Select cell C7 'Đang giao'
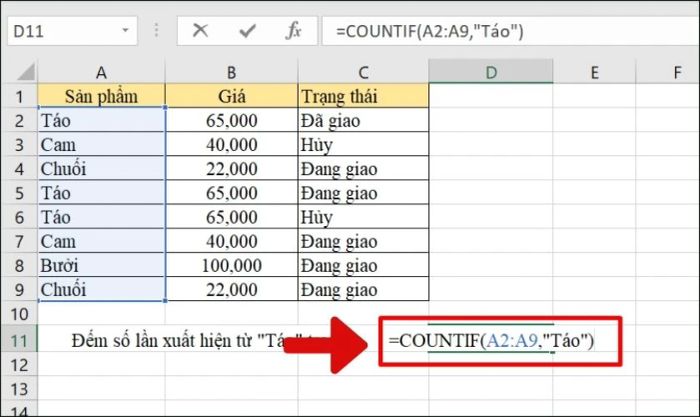 (x=363, y=241)
